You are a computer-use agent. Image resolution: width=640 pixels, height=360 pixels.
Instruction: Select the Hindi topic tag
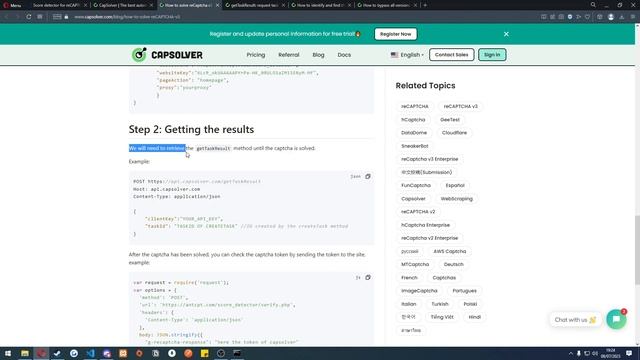474,317
